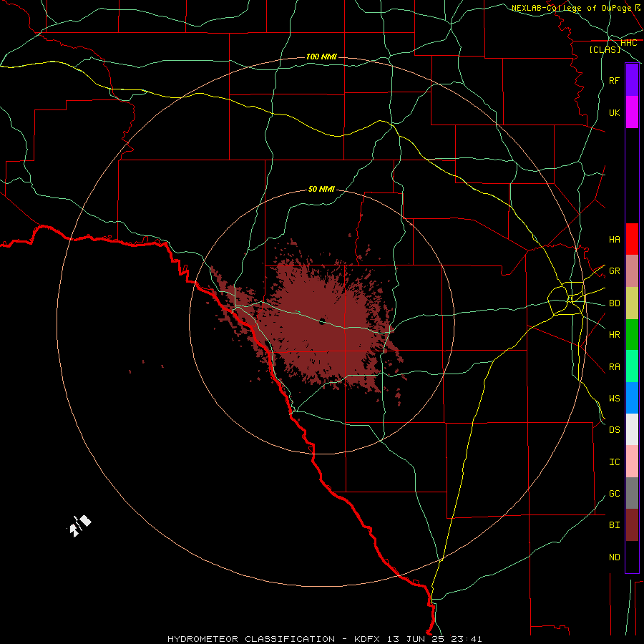Click the RA legend label
Image resolution: width=644 pixels, height=644 pixels.
(x=614, y=367)
